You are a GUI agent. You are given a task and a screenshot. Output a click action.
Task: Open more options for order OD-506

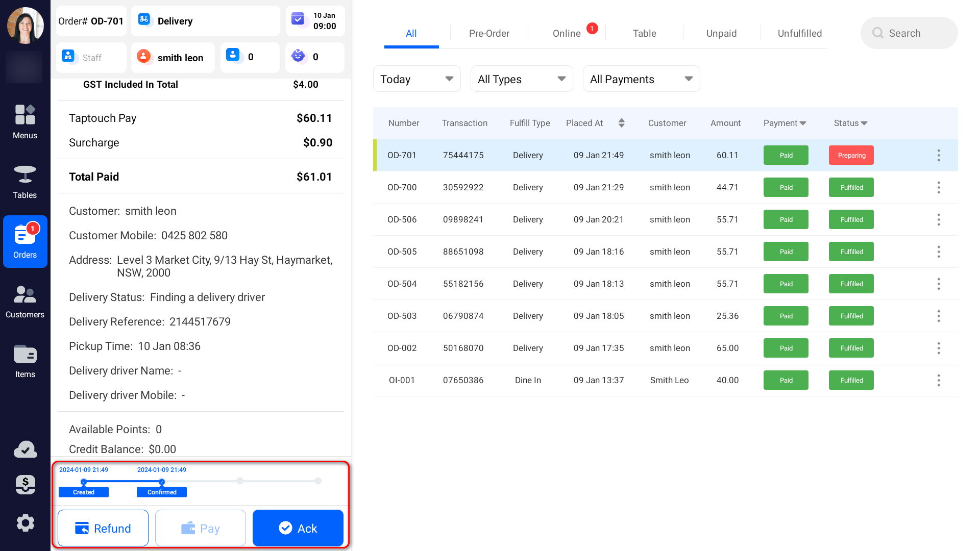[939, 219]
